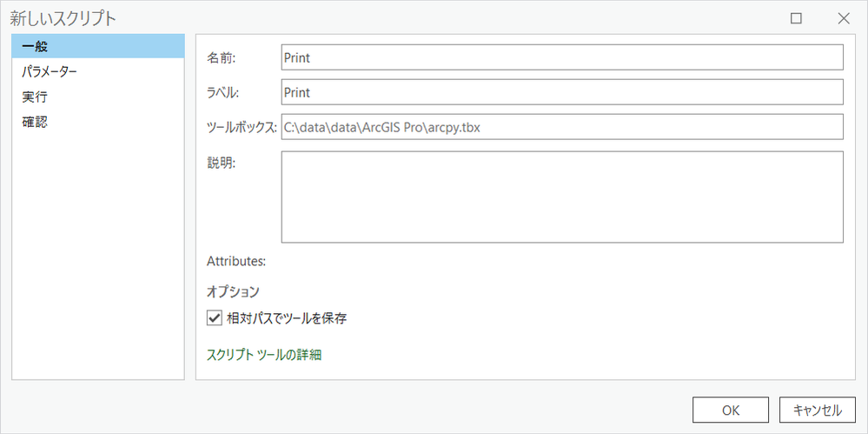This screenshot has height=434, width=868.
Task: Click the 説明: field label
Action: coord(222,163)
